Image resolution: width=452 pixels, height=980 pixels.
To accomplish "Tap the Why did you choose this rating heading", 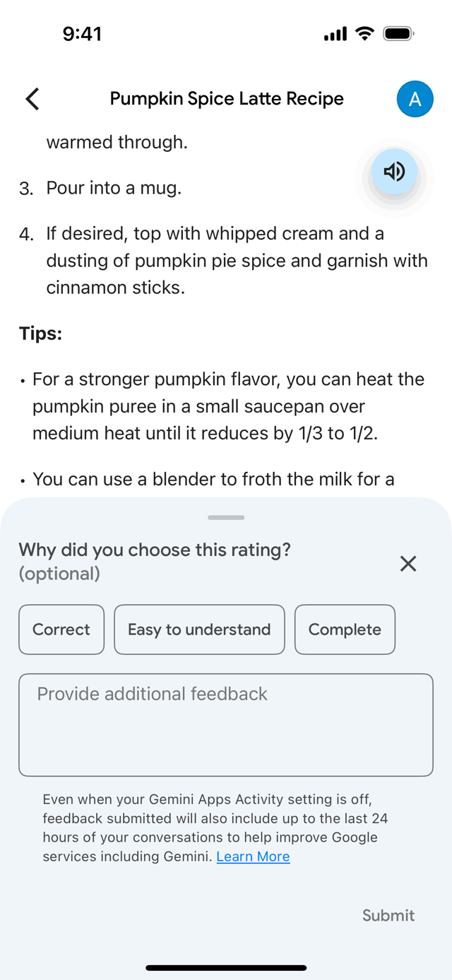I will (x=155, y=550).
